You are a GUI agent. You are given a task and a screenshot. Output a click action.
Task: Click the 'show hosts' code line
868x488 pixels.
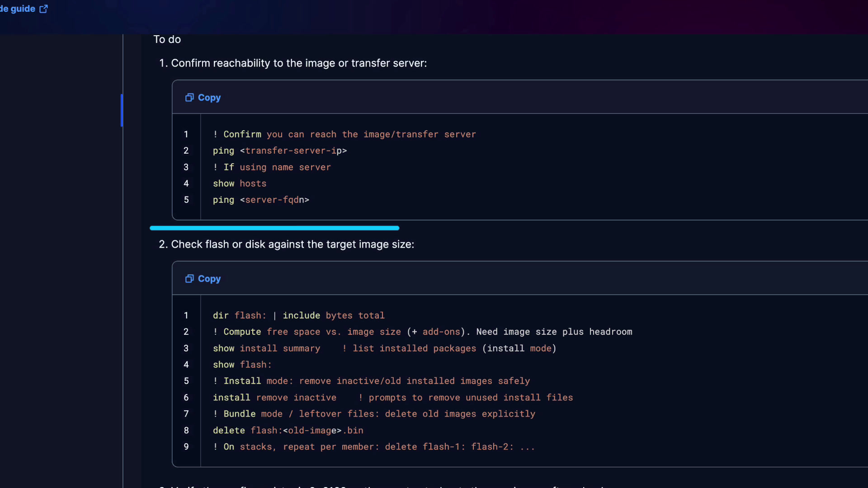[x=240, y=183]
